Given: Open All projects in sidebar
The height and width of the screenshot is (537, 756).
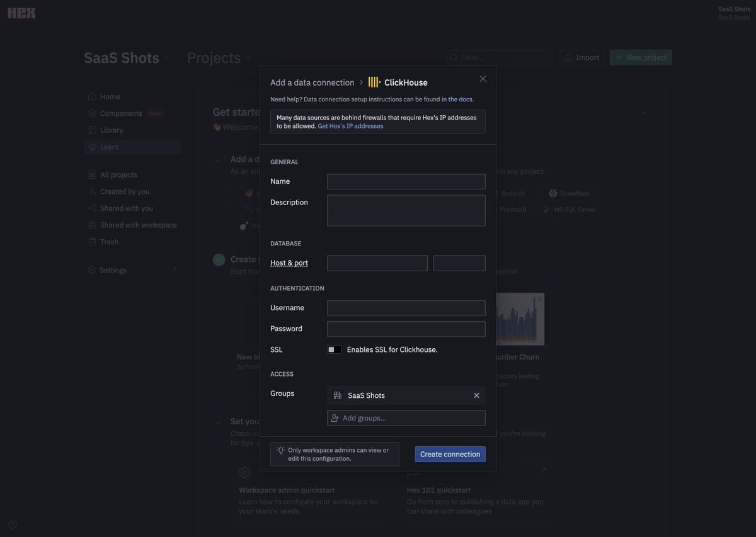Looking at the screenshot, I should tap(132, 175).
